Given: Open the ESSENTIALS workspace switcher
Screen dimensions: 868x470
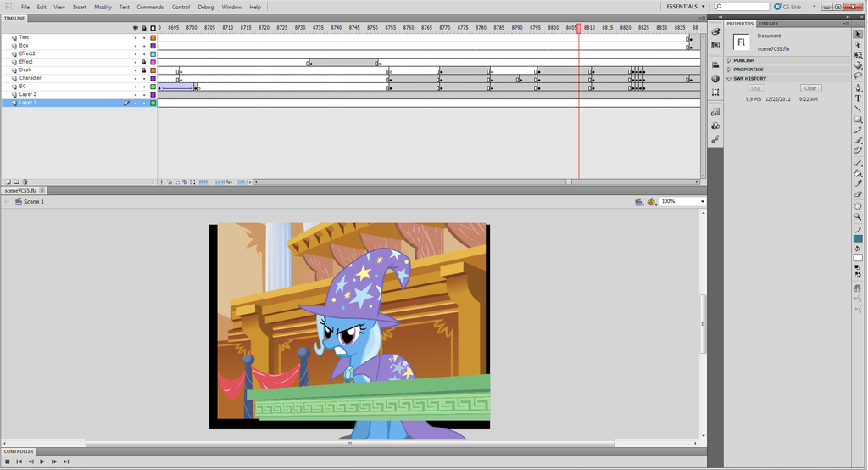Looking at the screenshot, I should pyautogui.click(x=685, y=7).
